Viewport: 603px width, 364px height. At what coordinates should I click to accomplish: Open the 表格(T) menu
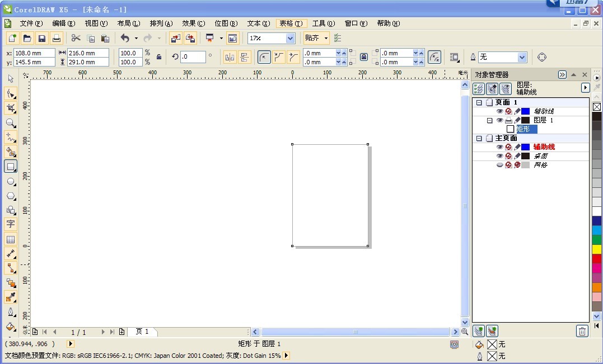(x=291, y=23)
